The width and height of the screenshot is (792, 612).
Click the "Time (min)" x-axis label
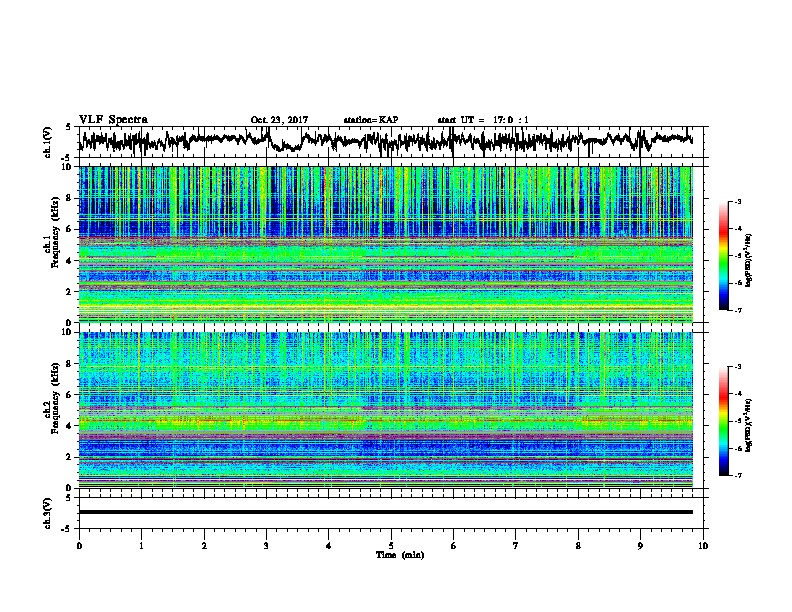point(400,555)
